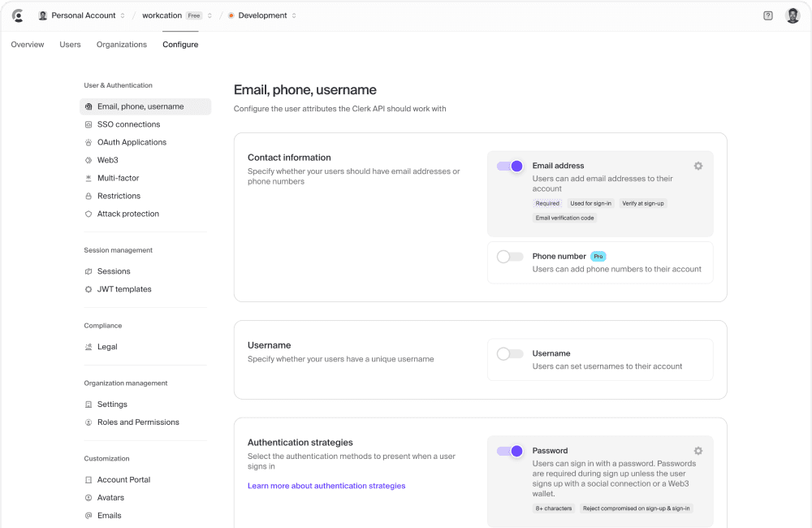Open Password settings gear icon

[x=698, y=451]
